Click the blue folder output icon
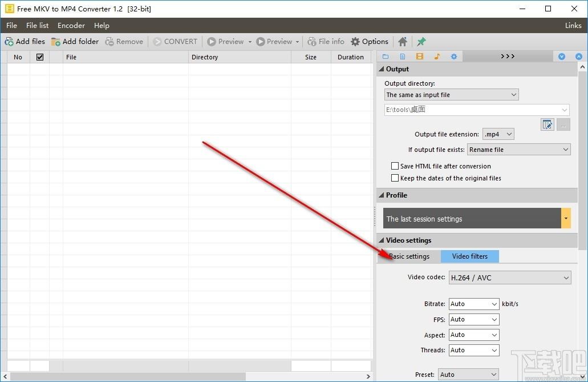 [386, 57]
